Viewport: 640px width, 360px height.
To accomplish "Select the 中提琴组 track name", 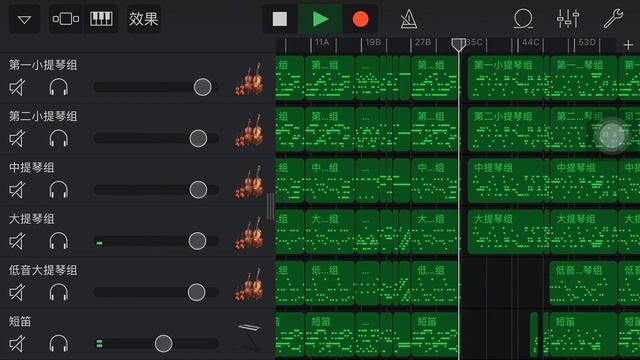I will click(x=31, y=168).
